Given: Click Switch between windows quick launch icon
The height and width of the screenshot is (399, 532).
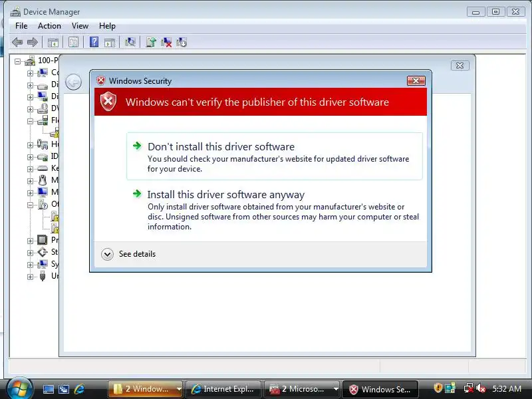Looking at the screenshot, I should (64, 389).
